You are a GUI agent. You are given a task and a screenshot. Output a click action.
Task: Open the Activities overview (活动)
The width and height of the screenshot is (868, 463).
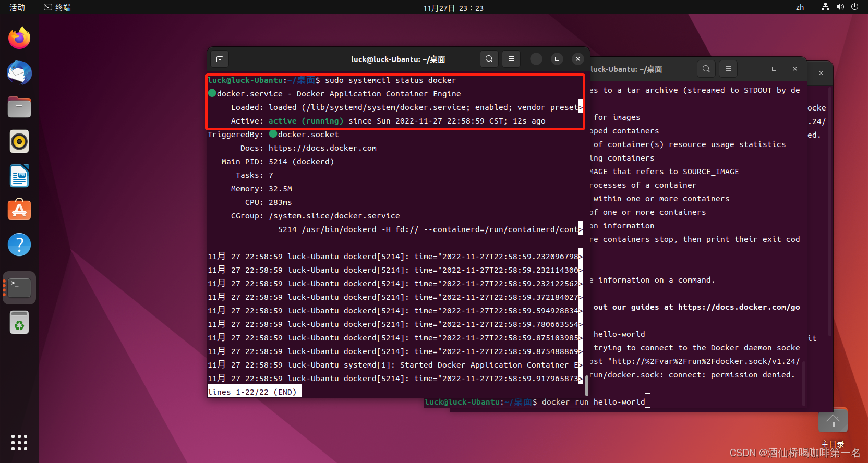coord(17,7)
